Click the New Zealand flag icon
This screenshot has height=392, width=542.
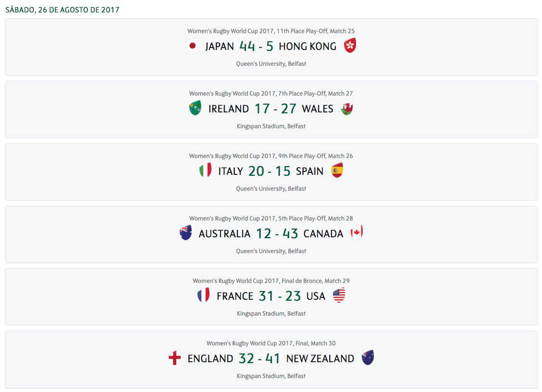(368, 358)
